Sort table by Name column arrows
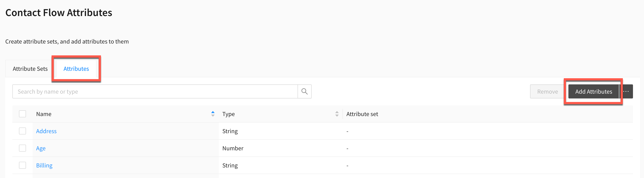This screenshot has width=644, height=178. pos(213,114)
